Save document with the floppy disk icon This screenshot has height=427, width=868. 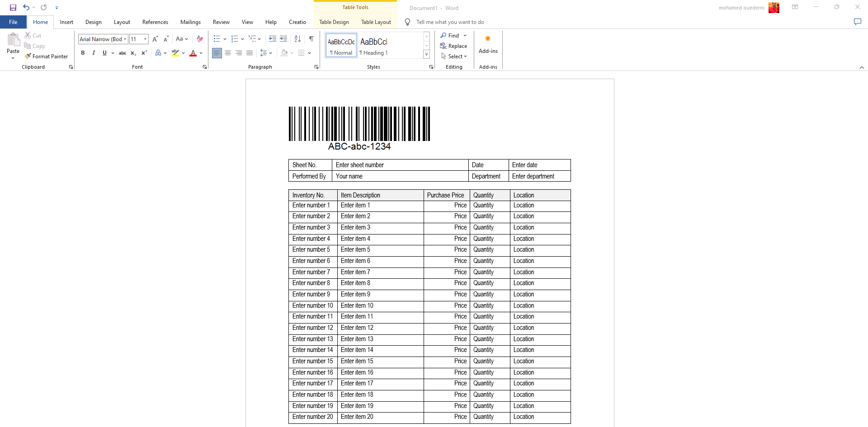click(x=13, y=8)
